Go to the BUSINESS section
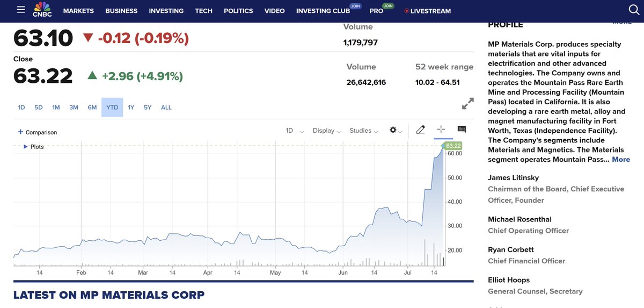Viewport: 644px width, 308px height. pos(121,11)
